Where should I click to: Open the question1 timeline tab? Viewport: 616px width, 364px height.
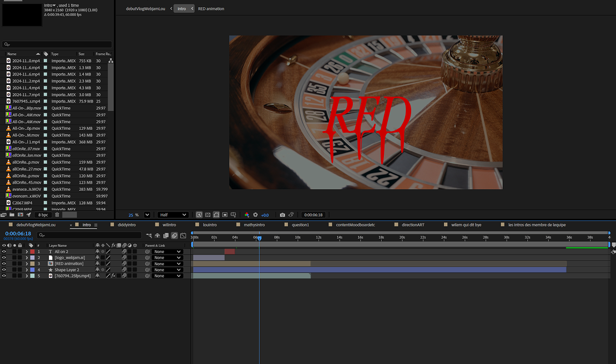tap(300, 225)
